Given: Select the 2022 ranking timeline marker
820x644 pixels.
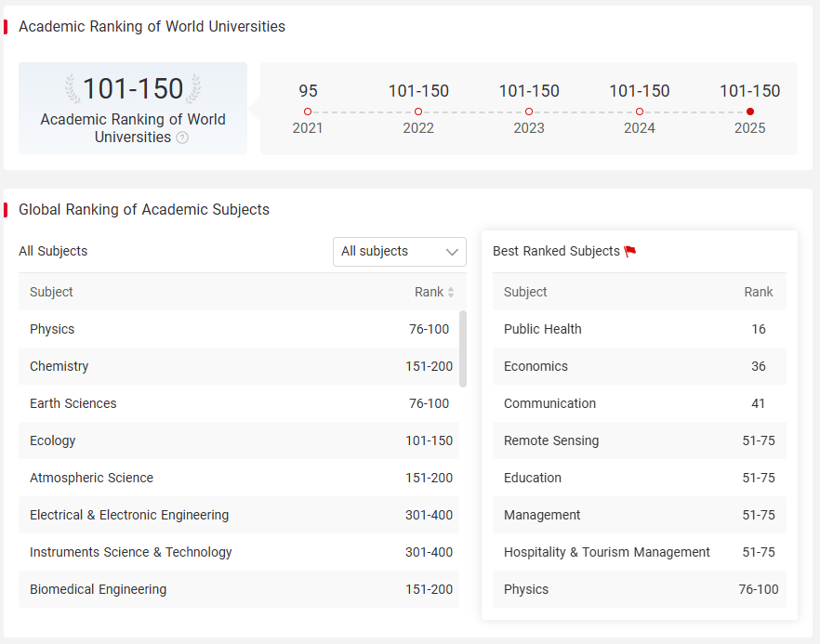Looking at the screenshot, I should (x=418, y=112).
